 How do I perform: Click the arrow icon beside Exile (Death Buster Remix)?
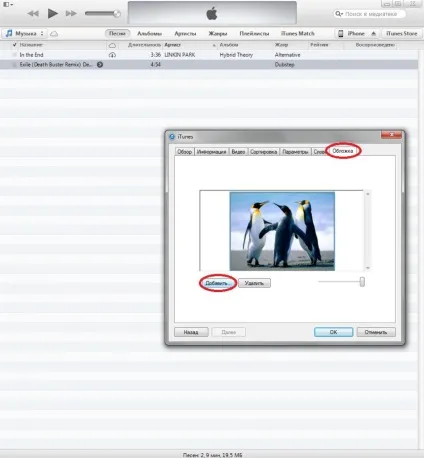pyautogui.click(x=100, y=65)
